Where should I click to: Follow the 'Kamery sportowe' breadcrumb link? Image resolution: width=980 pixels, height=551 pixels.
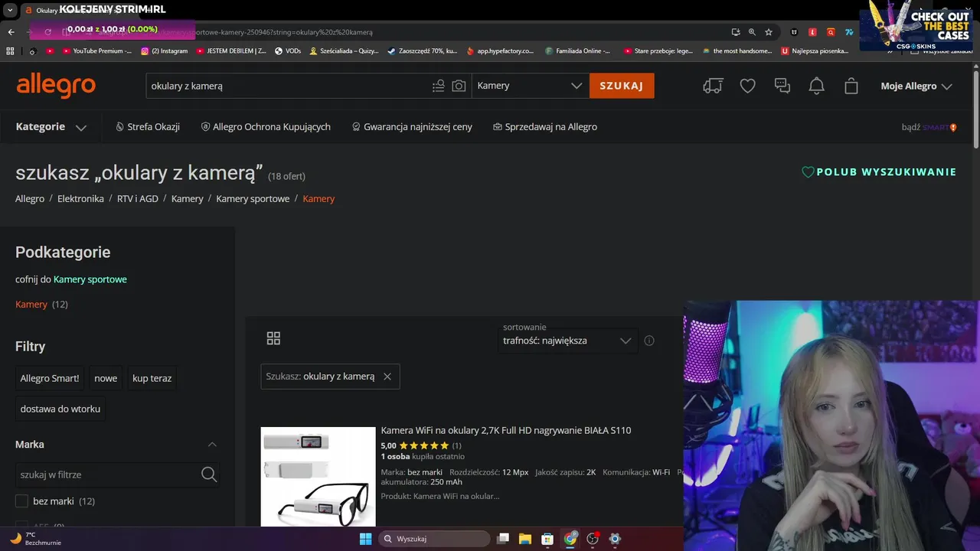click(x=253, y=199)
